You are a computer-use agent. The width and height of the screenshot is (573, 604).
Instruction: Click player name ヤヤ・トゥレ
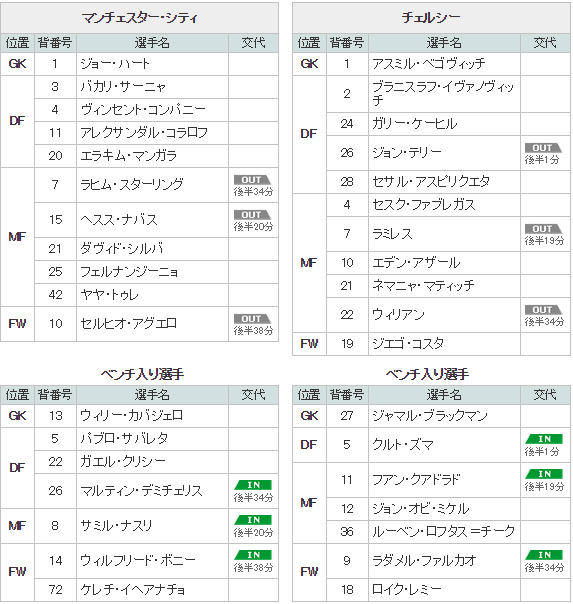pyautogui.click(x=109, y=295)
